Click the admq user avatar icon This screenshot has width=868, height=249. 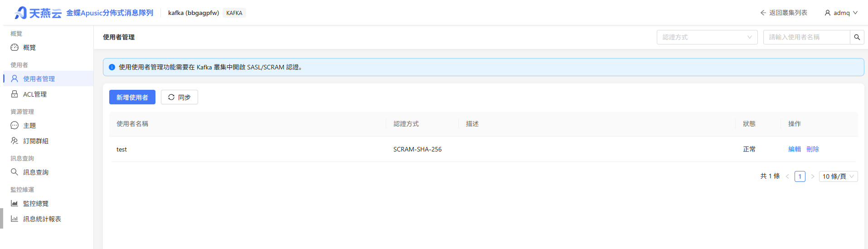click(828, 13)
